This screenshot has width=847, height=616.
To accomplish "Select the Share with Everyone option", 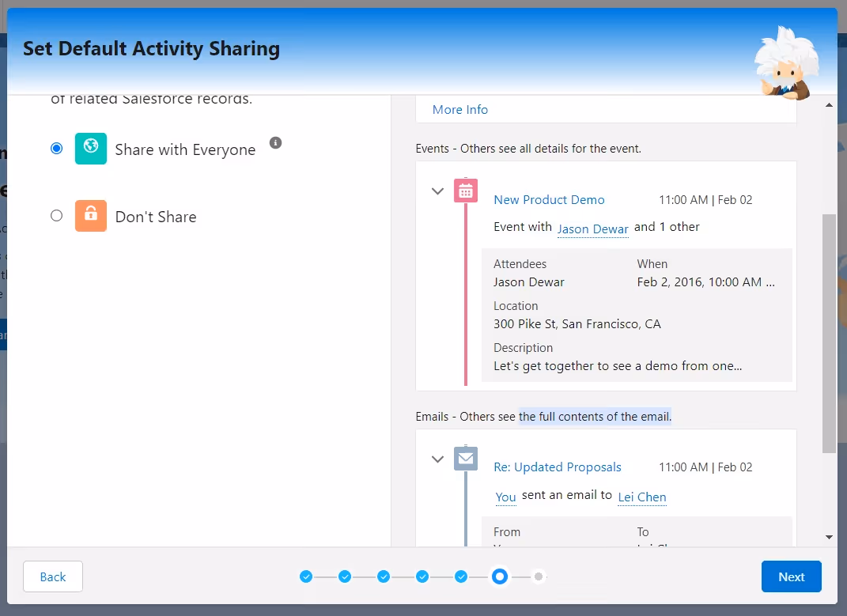I will pyautogui.click(x=56, y=148).
